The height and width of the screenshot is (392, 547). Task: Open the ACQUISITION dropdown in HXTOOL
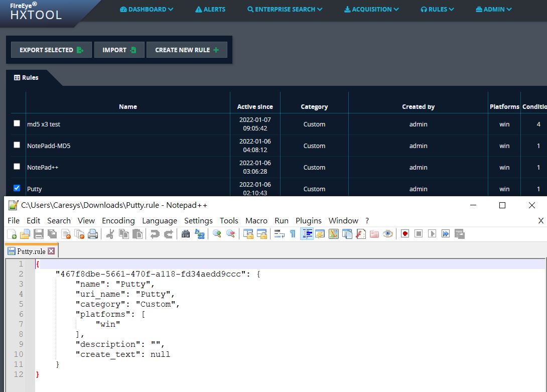[371, 9]
